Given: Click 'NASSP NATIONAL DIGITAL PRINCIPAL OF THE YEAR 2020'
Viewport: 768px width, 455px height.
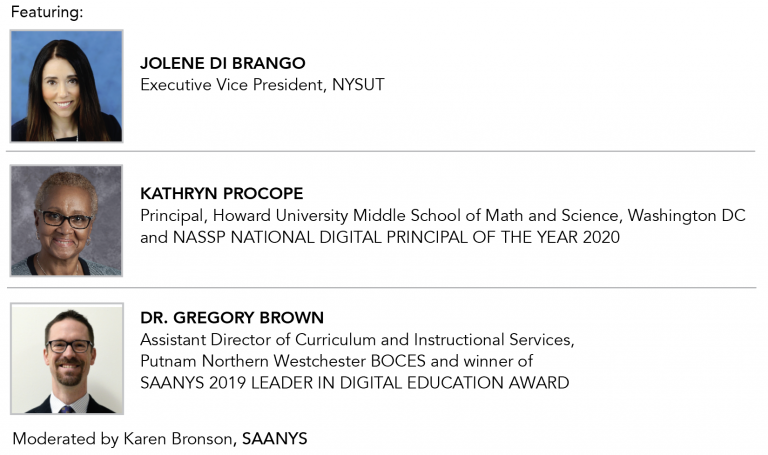Looking at the screenshot, I should [x=396, y=237].
